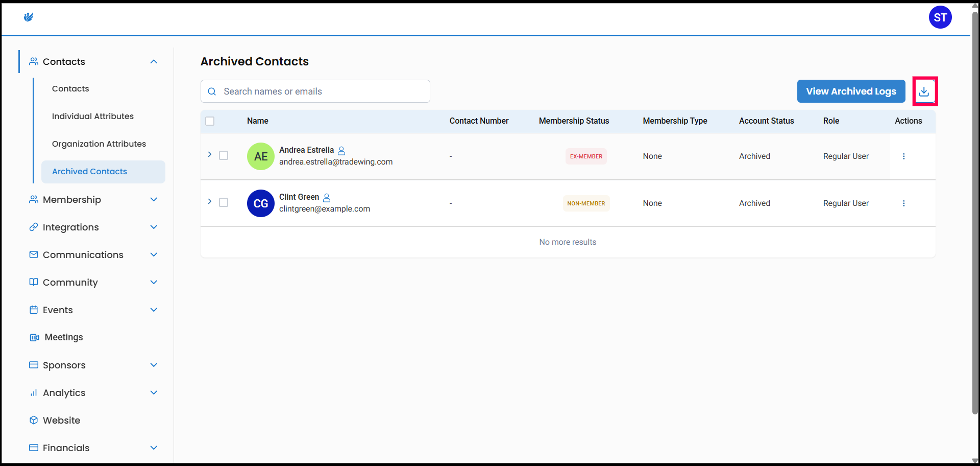Open Organization Attributes in sidebar
The image size is (980, 466).
[99, 144]
